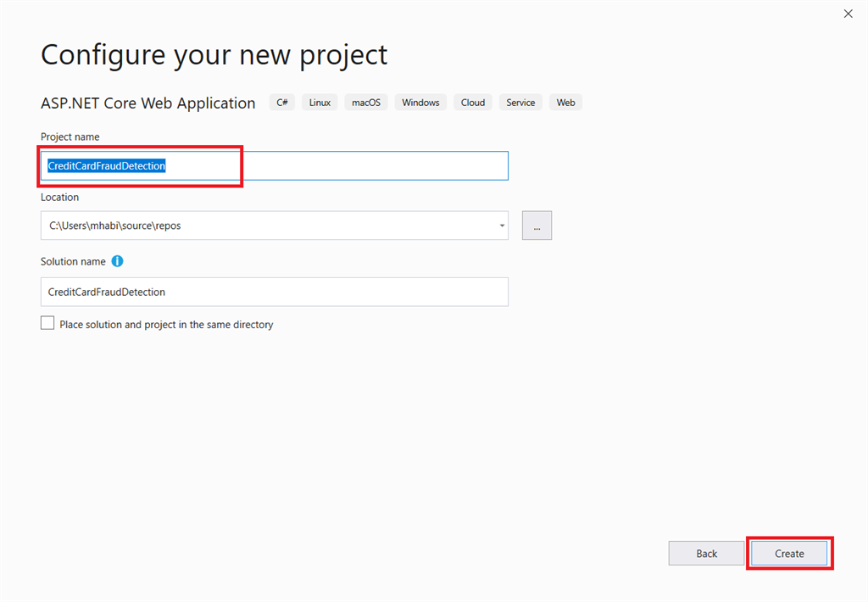
Task: Enable Place solution and project in same directory
Action: pos(47,323)
